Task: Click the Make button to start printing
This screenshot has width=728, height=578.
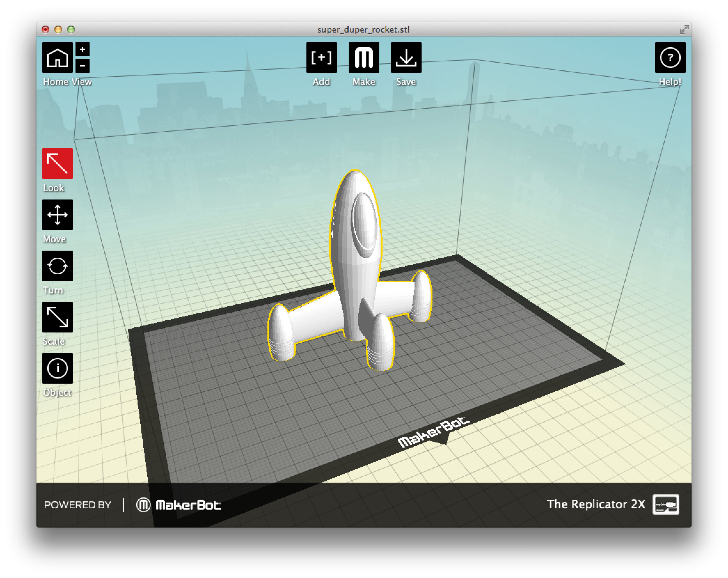Action: tap(363, 57)
